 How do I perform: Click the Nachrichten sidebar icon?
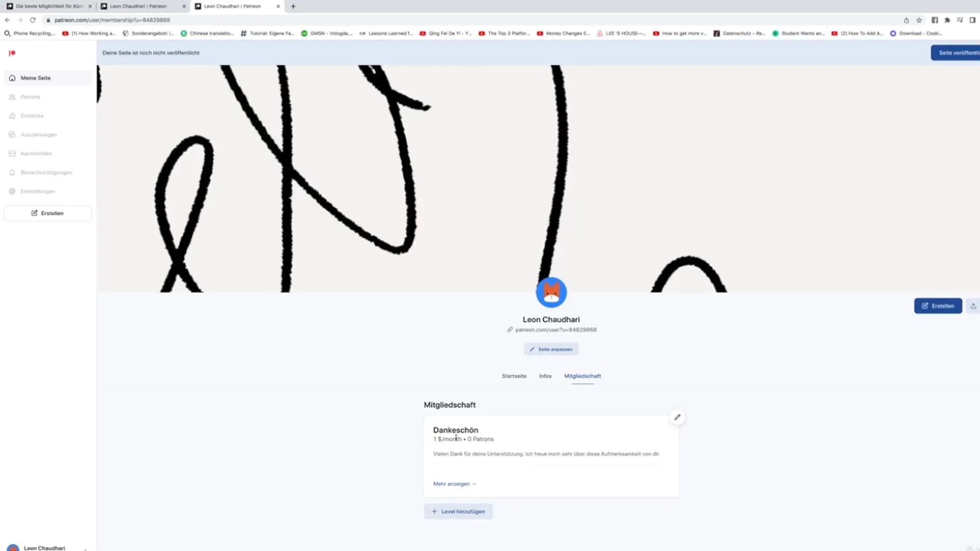coord(12,154)
